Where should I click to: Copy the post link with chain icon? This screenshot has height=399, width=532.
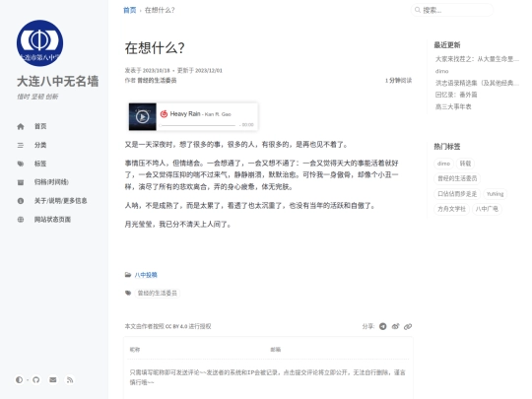tap(408, 326)
